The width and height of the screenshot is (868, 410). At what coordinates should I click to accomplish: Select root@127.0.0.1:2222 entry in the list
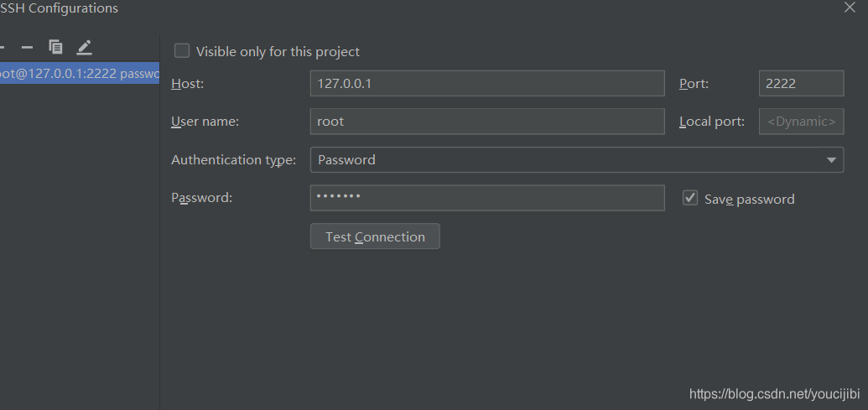(80, 73)
